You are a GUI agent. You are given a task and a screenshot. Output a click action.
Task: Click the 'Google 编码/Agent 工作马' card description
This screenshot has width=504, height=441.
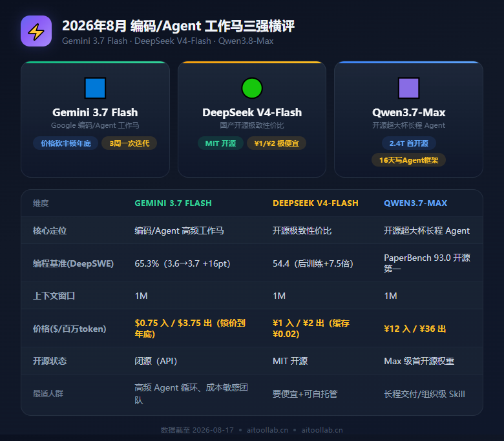click(95, 125)
